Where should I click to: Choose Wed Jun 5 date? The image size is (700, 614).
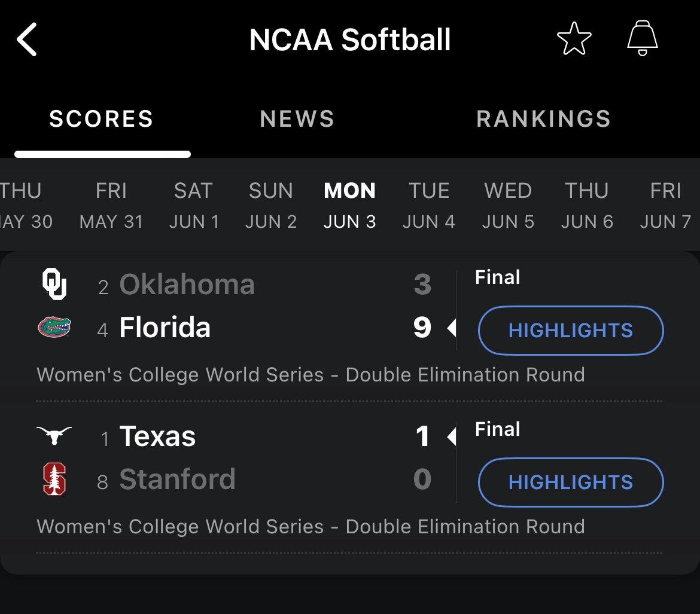[x=508, y=206]
